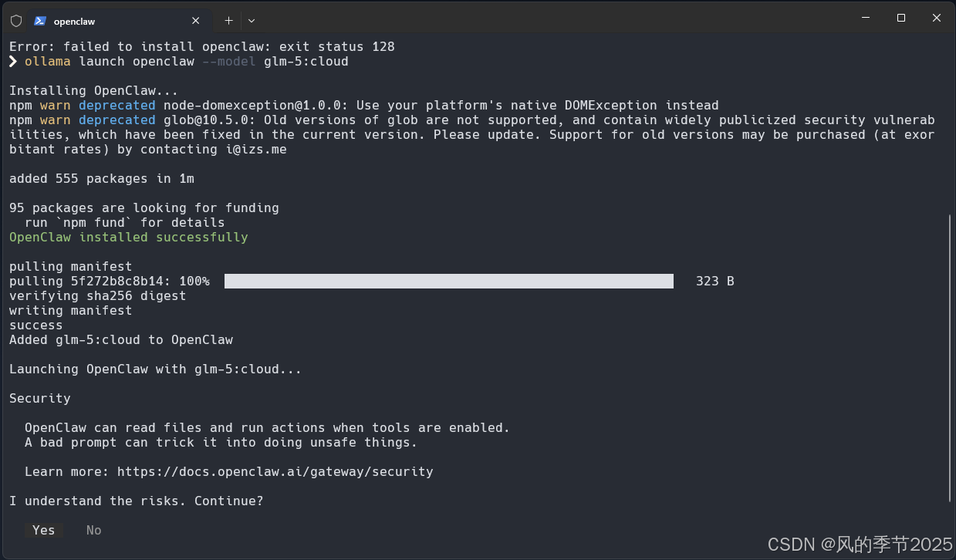Expand the new tab profile dropdown
The width and height of the screenshot is (956, 560).
(x=252, y=21)
